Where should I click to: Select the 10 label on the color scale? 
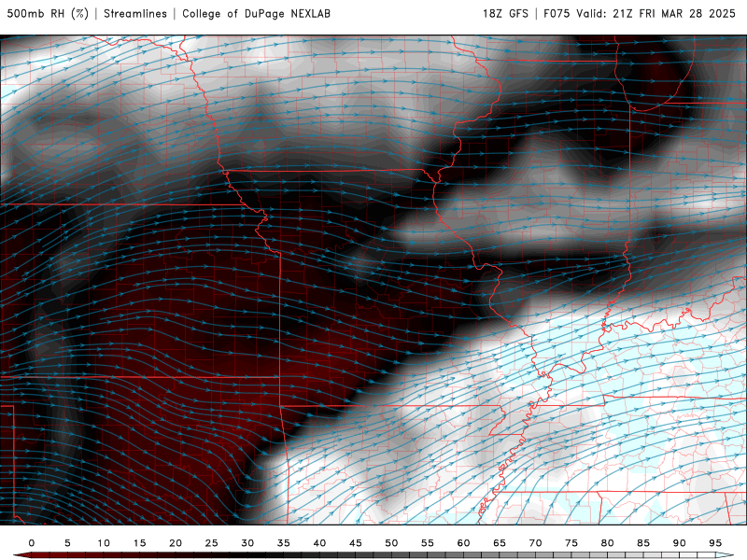(x=104, y=543)
